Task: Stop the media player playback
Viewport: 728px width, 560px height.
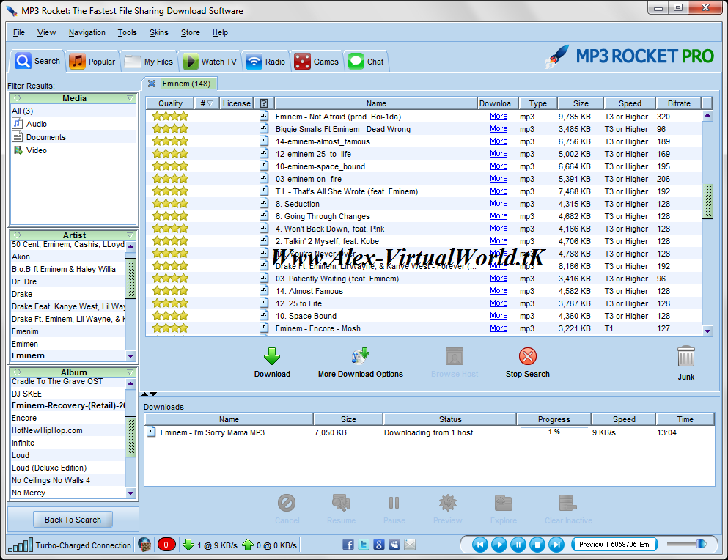Action: pos(537,544)
